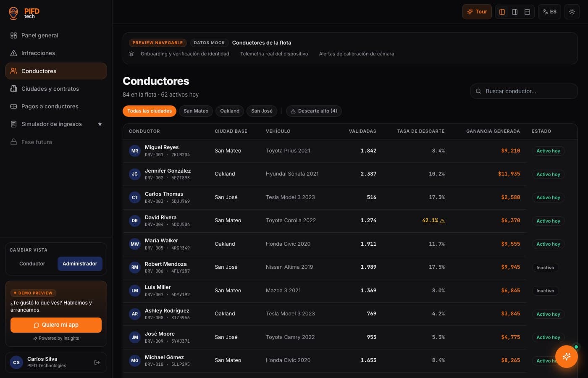
Task: Open the floating AI sparkle assistant button
Action: [566, 356]
